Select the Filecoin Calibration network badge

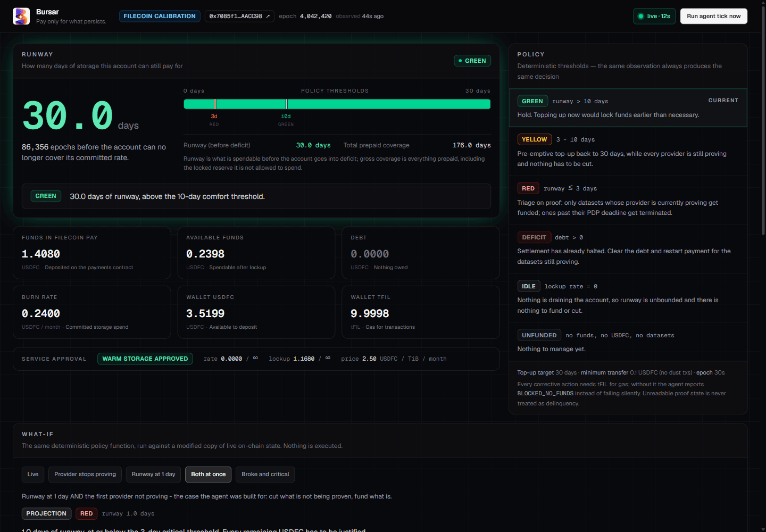point(160,16)
